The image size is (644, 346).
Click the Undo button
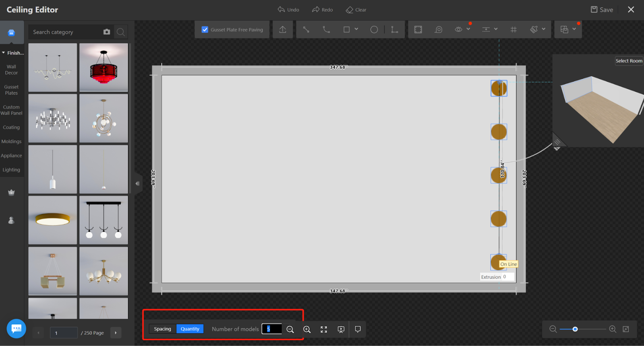coord(288,10)
